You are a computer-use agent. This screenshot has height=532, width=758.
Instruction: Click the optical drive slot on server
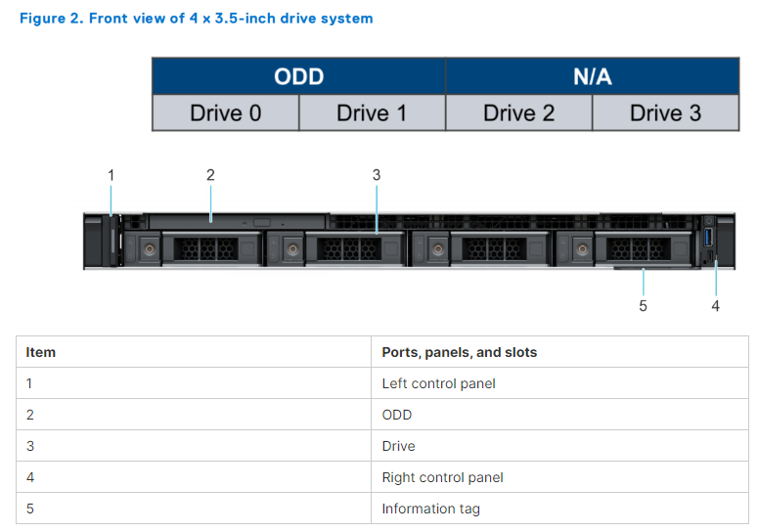click(x=235, y=221)
